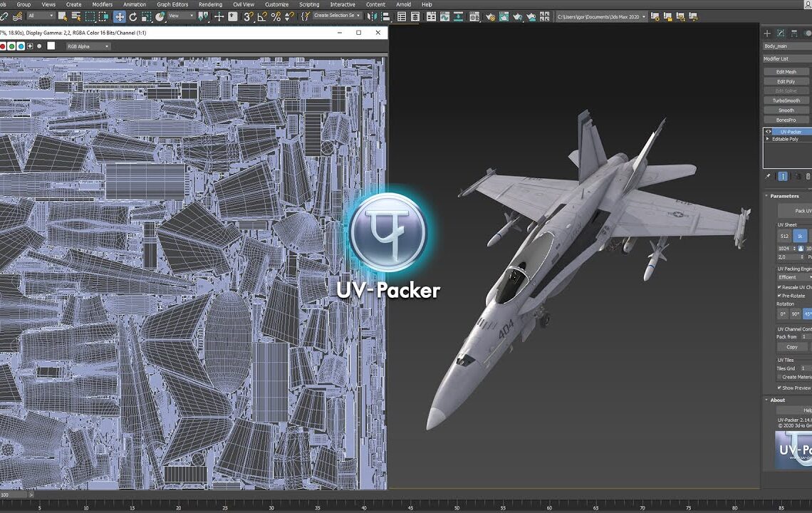Screen dimensions: 812x513
Task: Disable Pre-Rotate option
Action: pyautogui.click(x=779, y=295)
